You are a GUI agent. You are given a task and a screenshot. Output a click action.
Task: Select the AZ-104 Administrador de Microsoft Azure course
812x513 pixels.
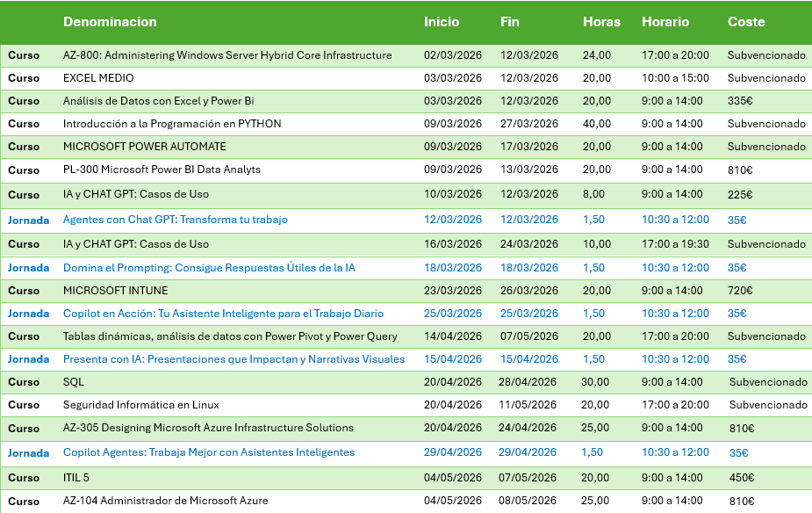pyautogui.click(x=166, y=501)
